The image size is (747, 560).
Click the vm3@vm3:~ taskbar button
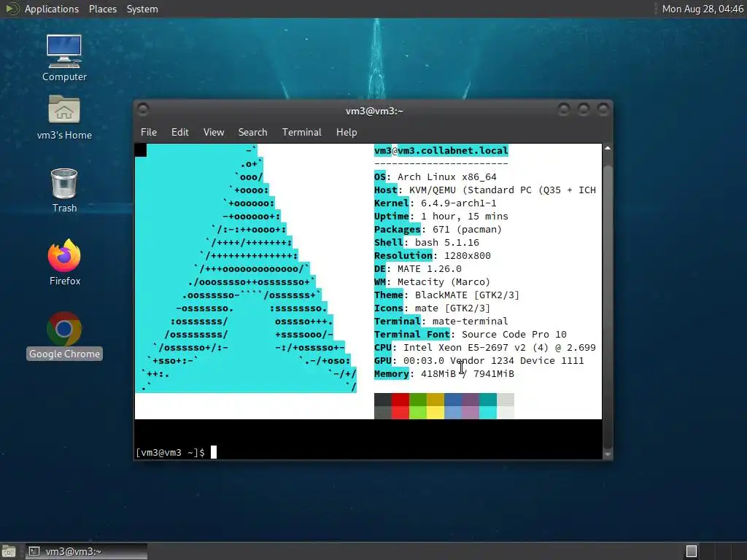pos(86,551)
